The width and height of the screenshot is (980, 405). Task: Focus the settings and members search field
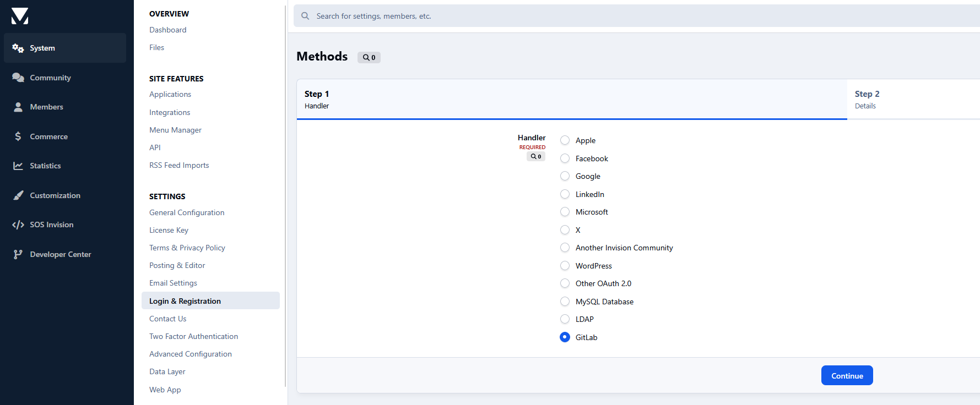637,16
